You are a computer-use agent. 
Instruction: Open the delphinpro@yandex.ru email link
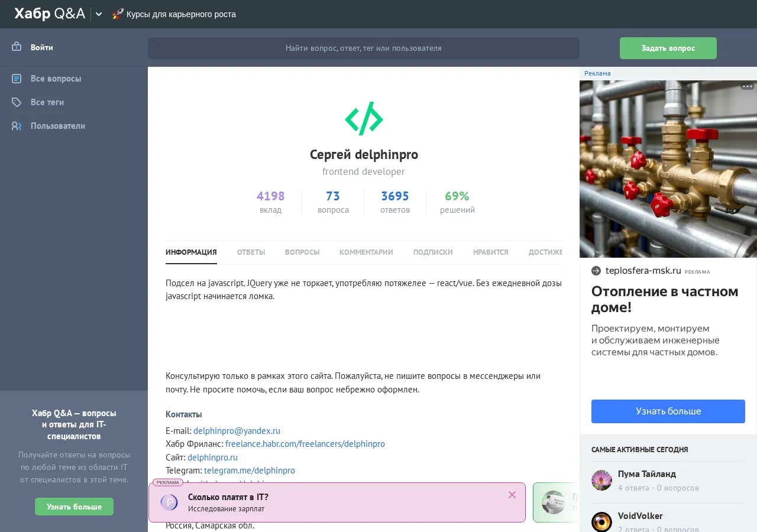click(237, 431)
